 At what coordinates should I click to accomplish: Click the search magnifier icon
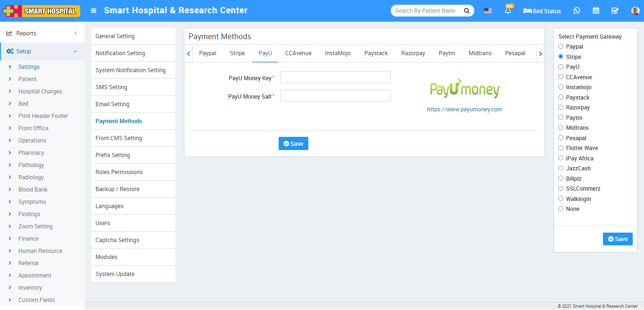tap(466, 11)
